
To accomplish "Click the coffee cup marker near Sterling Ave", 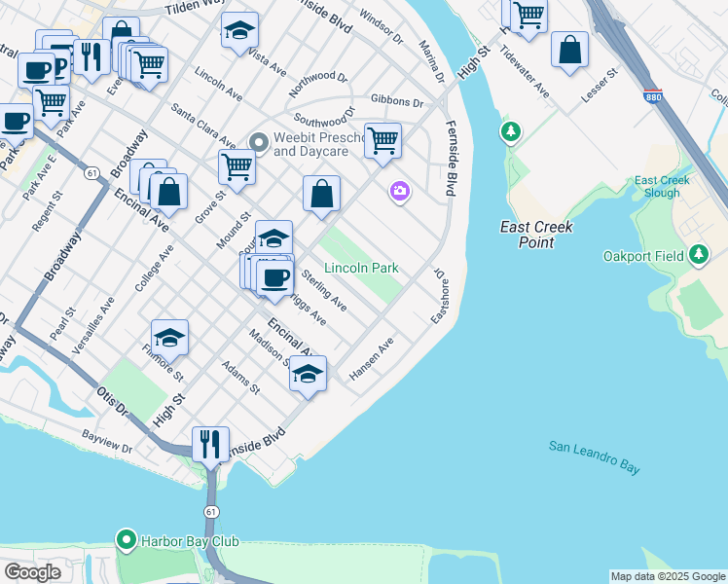I will tap(276, 276).
